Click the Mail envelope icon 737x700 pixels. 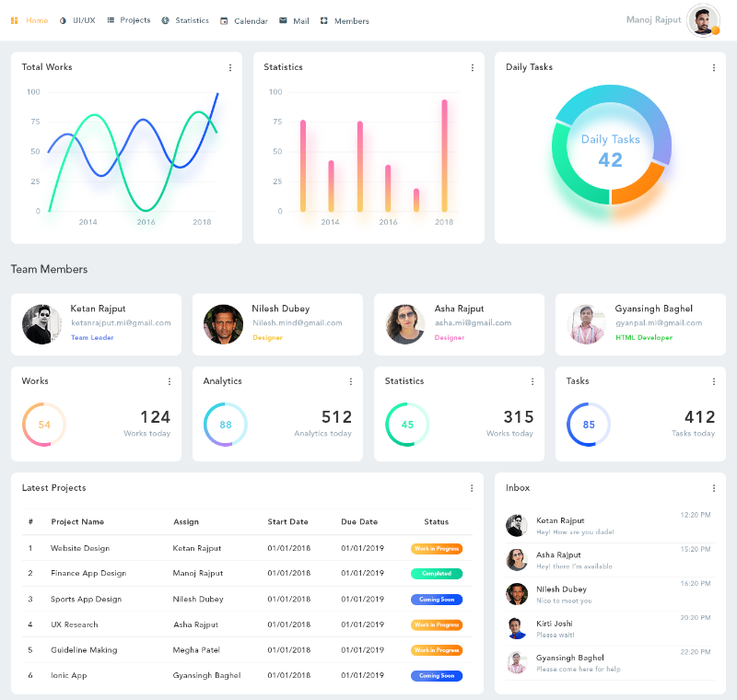tap(283, 20)
